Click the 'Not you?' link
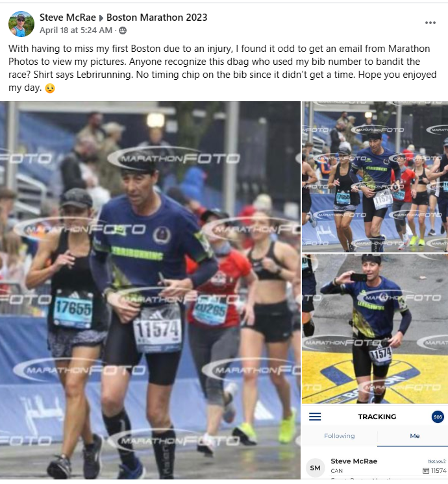 (x=437, y=461)
